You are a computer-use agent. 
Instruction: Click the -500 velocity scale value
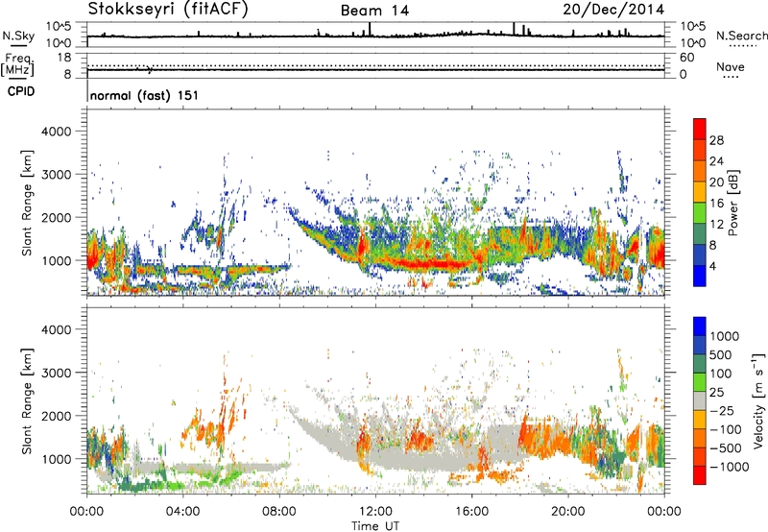pos(726,448)
